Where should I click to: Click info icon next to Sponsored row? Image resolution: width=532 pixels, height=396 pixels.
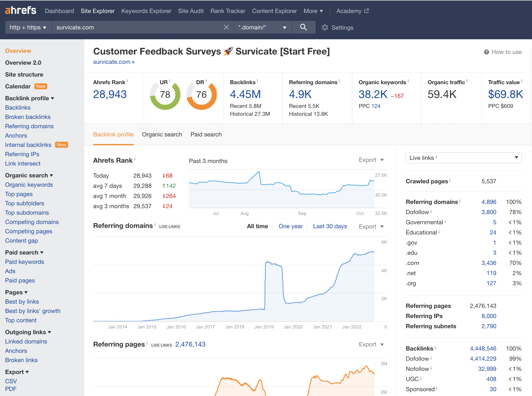click(437, 388)
